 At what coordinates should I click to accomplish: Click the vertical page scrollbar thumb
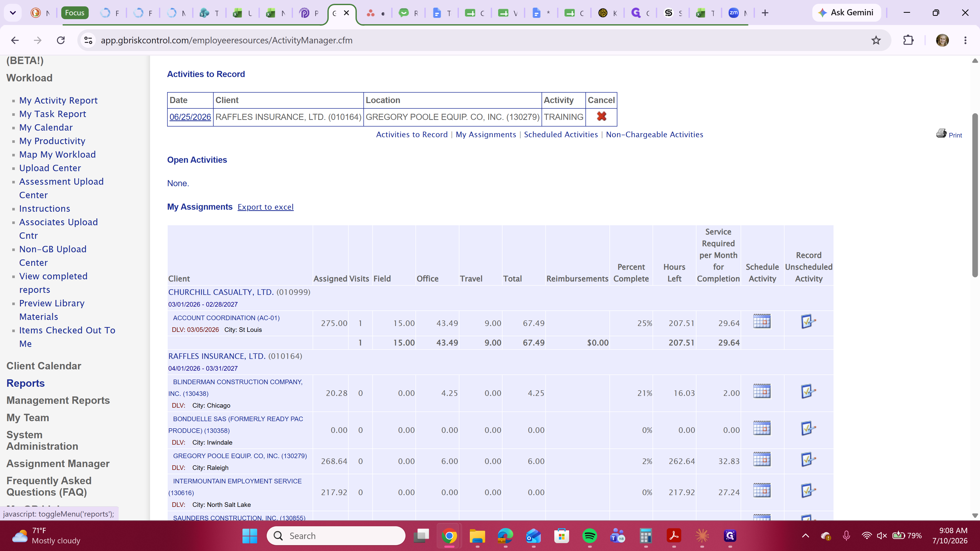click(x=975, y=195)
